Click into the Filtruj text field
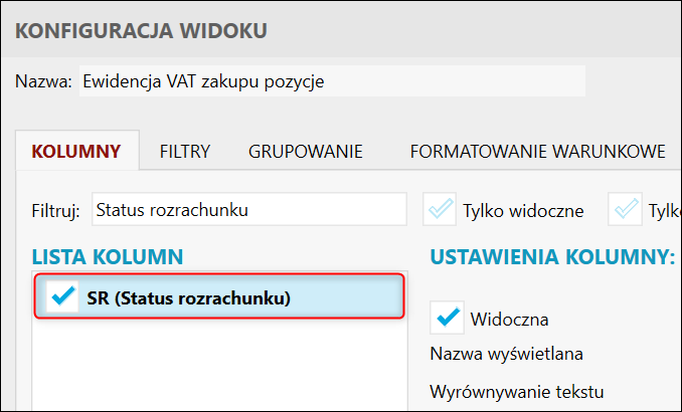 pos(249,210)
